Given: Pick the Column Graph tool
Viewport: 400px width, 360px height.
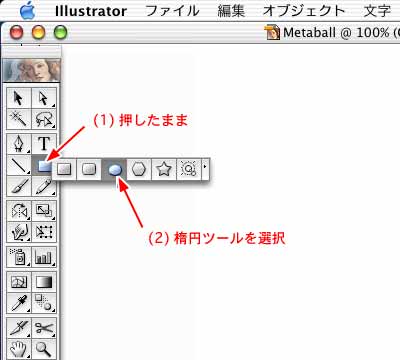Looking at the screenshot, I should [x=44, y=257].
